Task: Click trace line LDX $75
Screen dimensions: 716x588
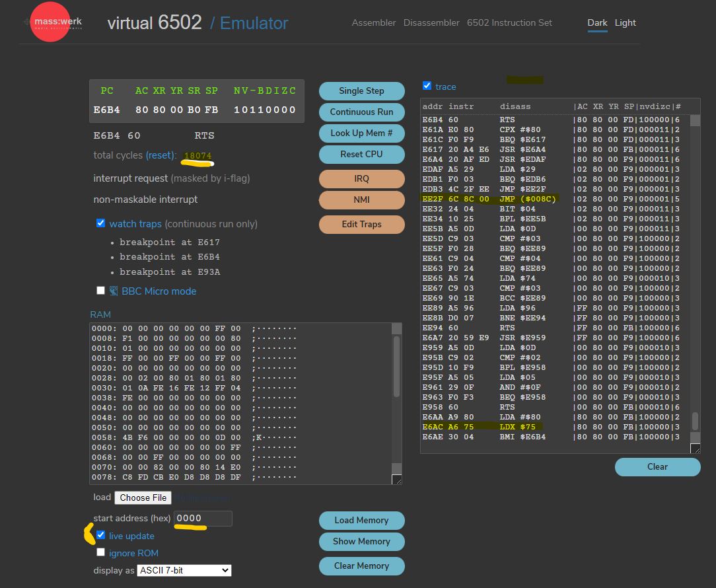Action: [x=551, y=427]
